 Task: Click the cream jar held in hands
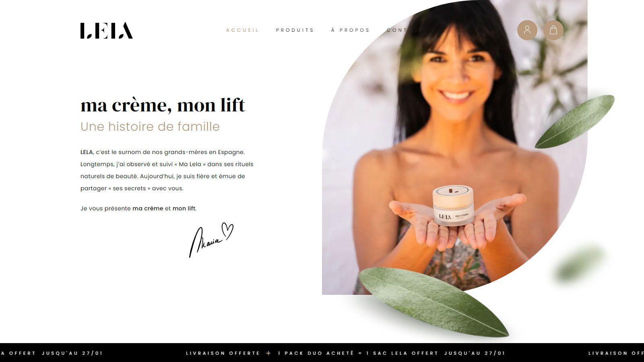point(453,205)
